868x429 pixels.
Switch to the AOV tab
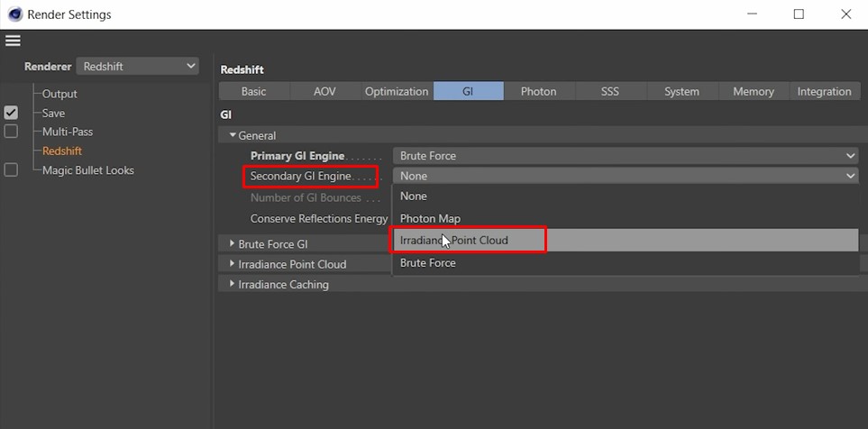coord(324,91)
